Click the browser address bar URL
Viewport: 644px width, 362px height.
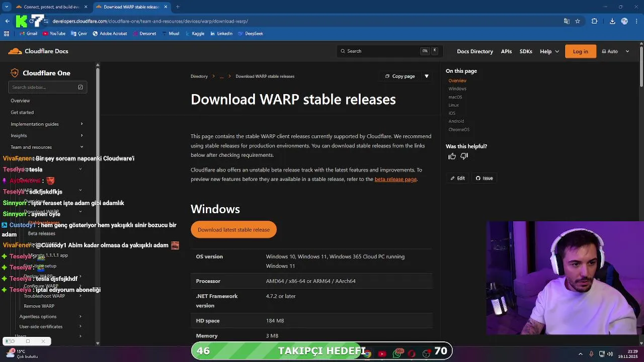150,21
